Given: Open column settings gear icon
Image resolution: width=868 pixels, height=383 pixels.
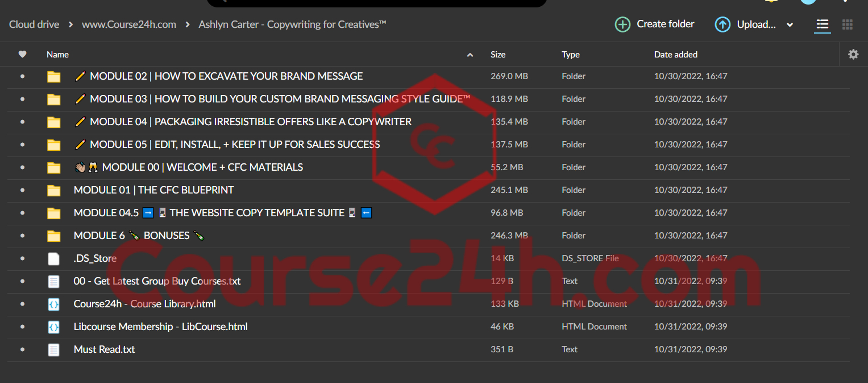Looking at the screenshot, I should coord(853,55).
